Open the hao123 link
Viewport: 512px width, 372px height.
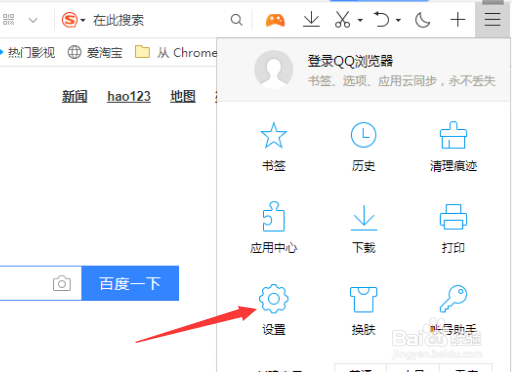pyautogui.click(x=129, y=97)
